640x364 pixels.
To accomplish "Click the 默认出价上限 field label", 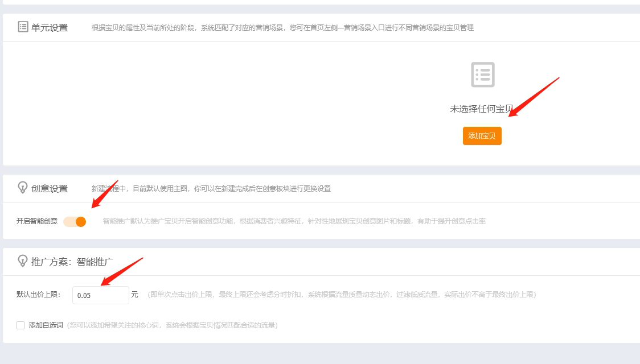I will (x=39, y=295).
